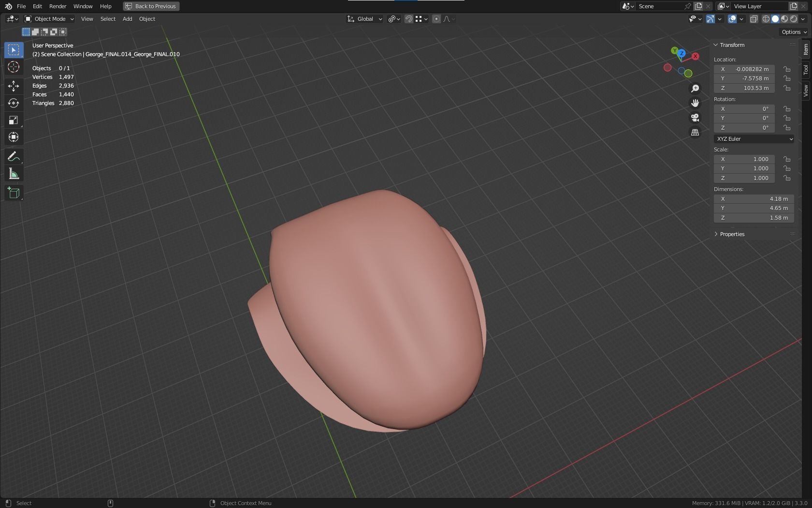Add a new view layer

[x=794, y=6]
